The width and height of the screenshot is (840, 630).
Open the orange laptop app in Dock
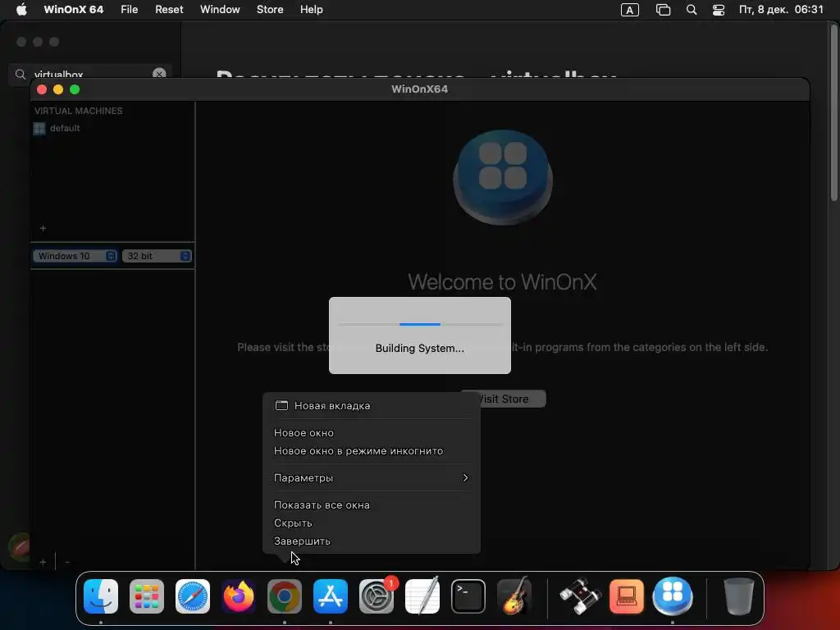click(x=626, y=596)
